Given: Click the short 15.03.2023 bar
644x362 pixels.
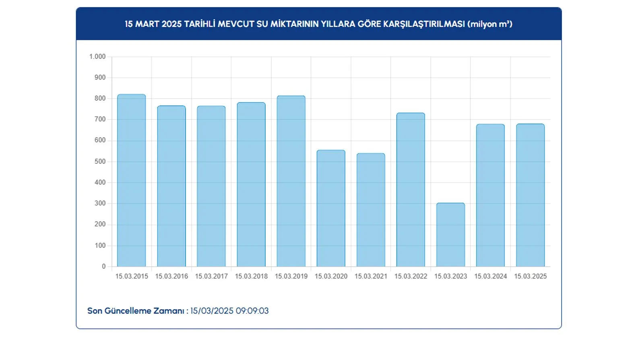Looking at the screenshot, I should tap(450, 235).
